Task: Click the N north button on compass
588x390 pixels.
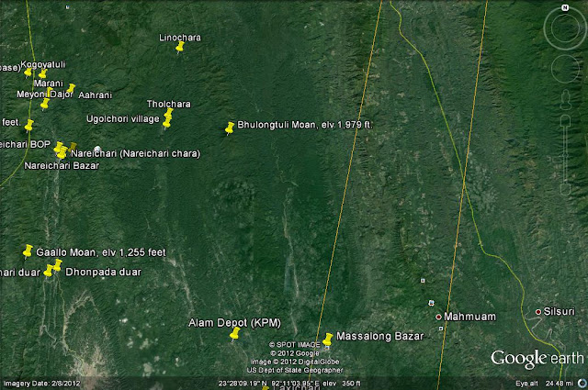Action: [565, 7]
